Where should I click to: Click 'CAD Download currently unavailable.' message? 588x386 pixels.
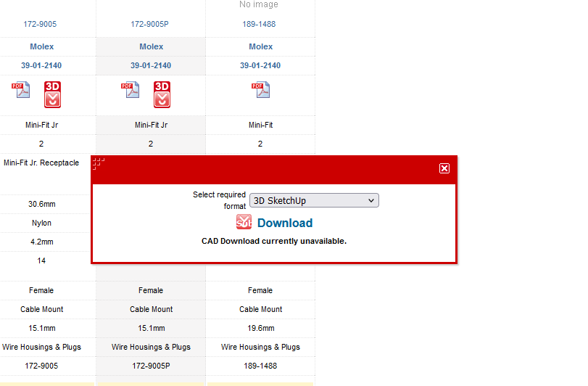274,241
